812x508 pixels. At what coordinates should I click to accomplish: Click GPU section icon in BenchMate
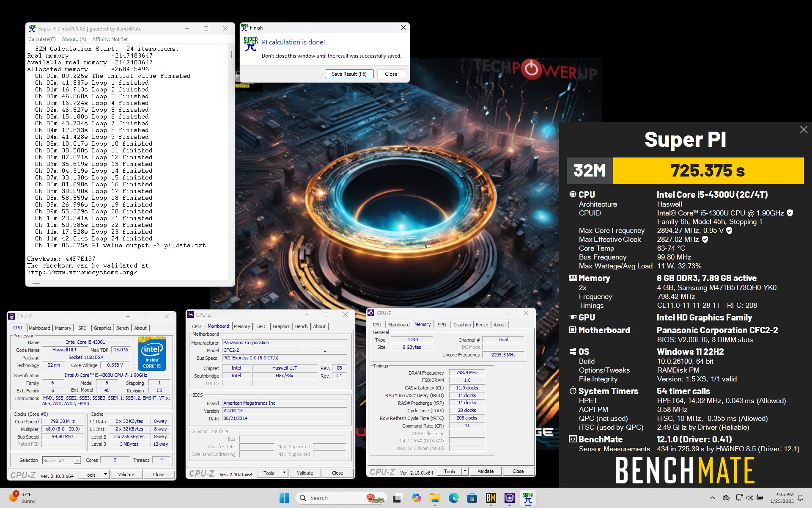coord(573,317)
